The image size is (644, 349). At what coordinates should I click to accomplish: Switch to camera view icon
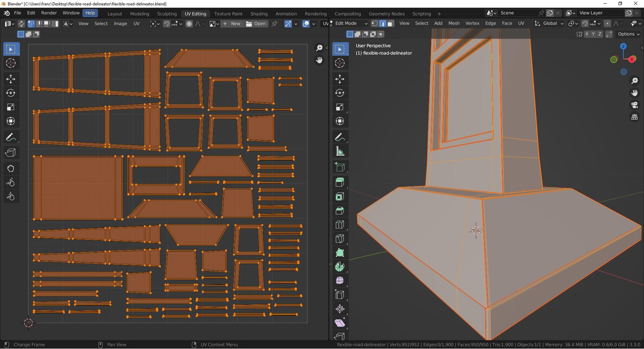[634, 105]
